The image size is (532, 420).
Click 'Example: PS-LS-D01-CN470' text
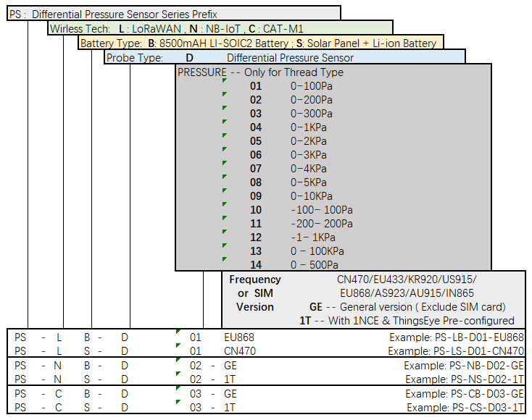coord(456,351)
